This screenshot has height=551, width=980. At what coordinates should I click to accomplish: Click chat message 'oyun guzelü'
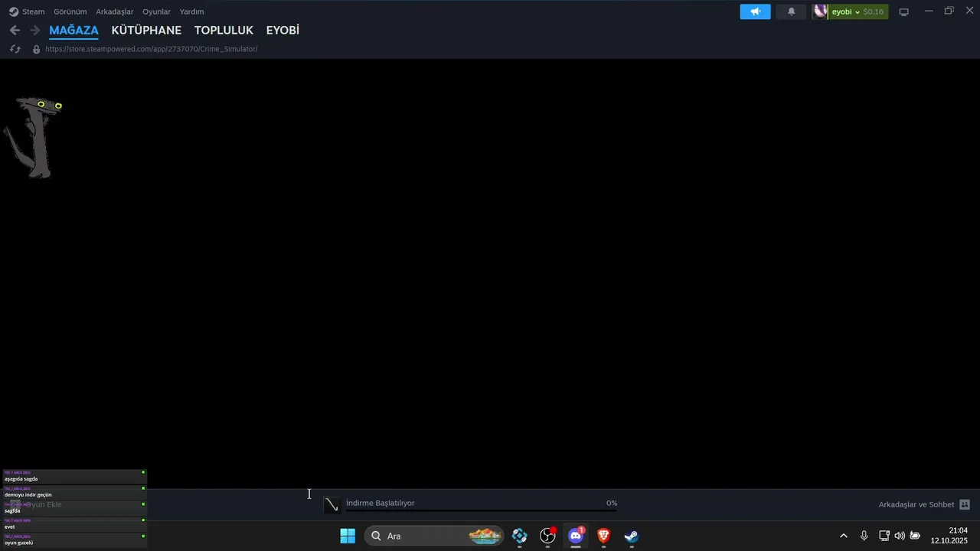(x=73, y=541)
